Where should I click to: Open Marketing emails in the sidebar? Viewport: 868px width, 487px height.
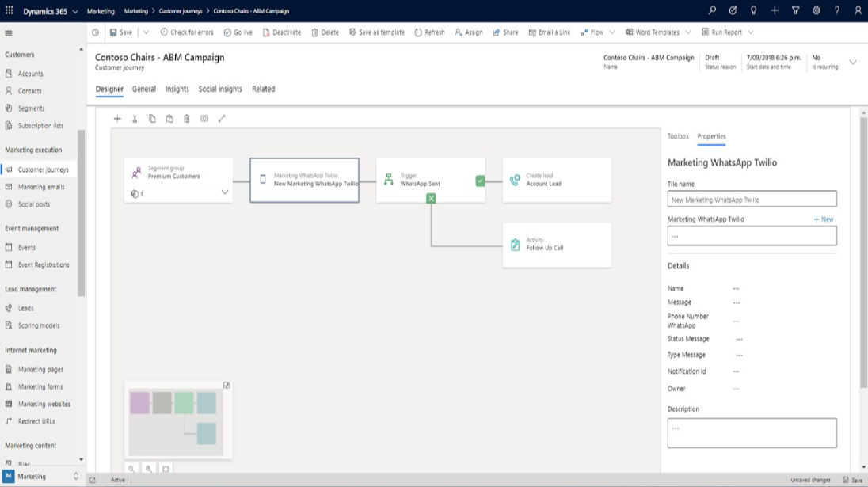(41, 187)
